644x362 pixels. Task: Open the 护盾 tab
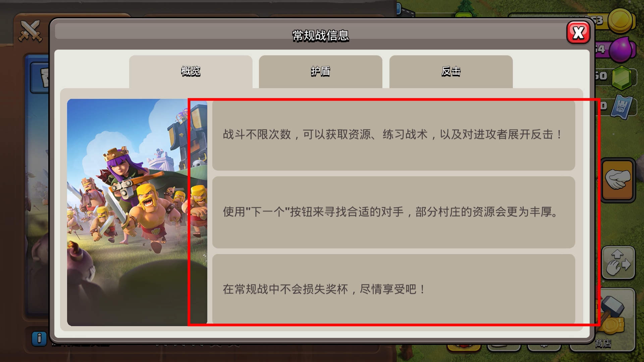point(320,71)
